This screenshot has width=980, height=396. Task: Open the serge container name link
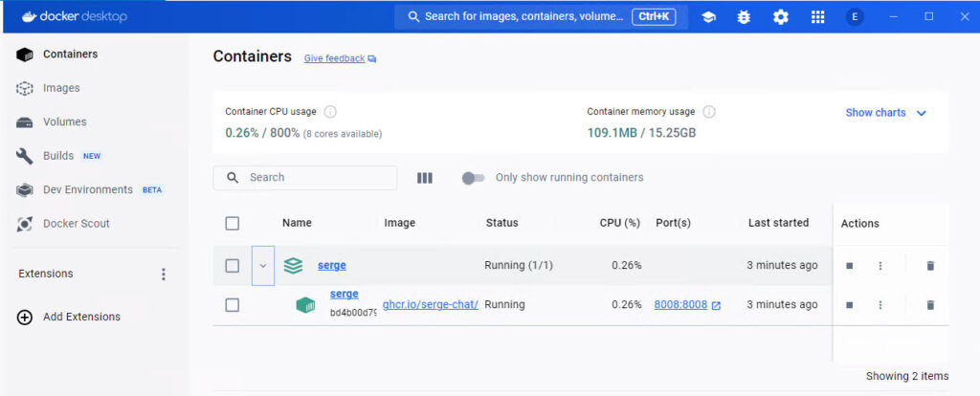[345, 295]
